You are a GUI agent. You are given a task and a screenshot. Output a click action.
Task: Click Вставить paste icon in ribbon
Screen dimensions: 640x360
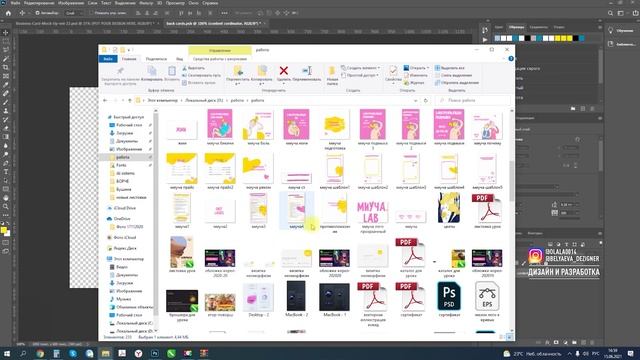[172, 70]
